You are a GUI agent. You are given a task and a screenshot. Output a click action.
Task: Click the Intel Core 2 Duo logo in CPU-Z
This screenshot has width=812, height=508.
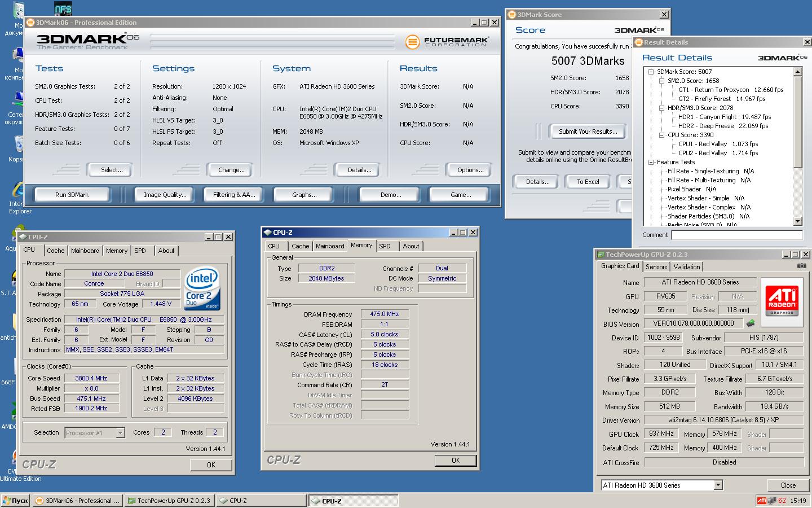[x=202, y=289]
